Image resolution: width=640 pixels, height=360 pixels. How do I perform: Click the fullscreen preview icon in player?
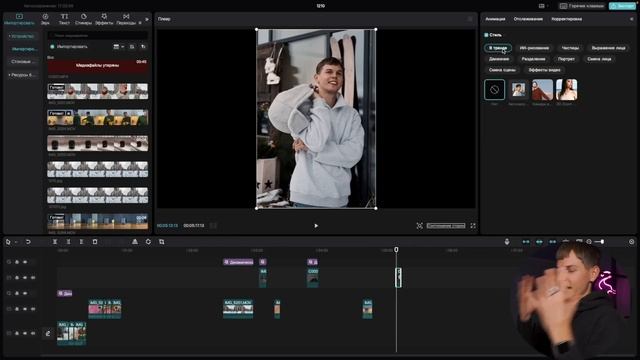coord(473,226)
